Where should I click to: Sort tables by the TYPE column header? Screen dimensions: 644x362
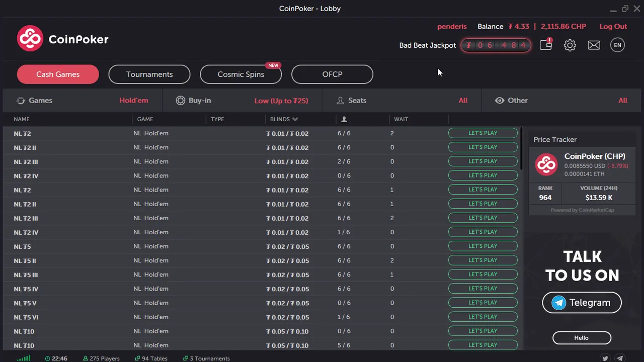point(217,119)
